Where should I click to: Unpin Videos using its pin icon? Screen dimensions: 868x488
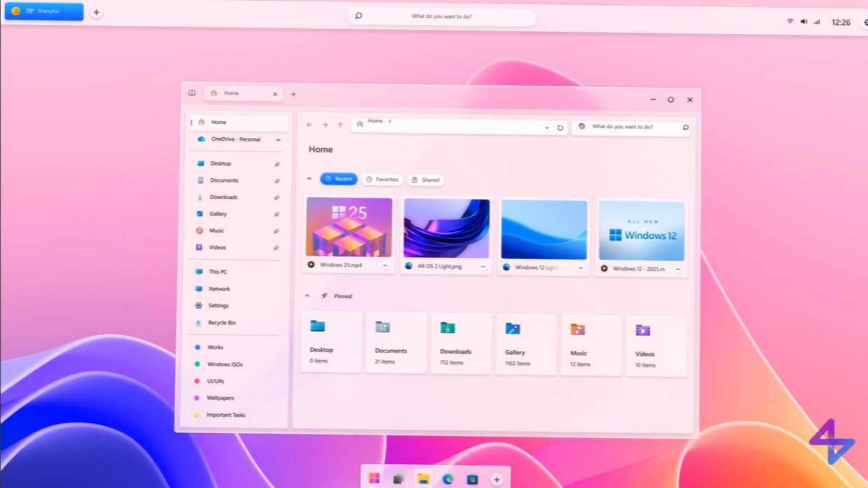(276, 248)
